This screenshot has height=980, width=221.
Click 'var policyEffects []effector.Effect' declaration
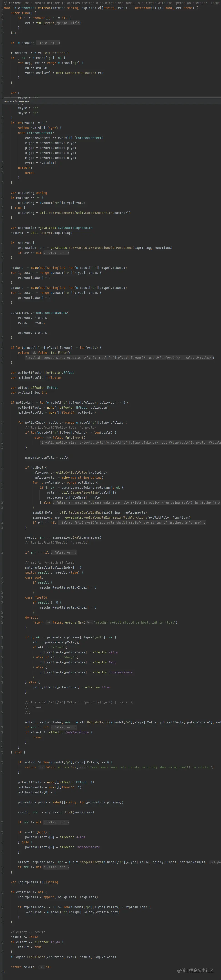[x=42, y=372]
